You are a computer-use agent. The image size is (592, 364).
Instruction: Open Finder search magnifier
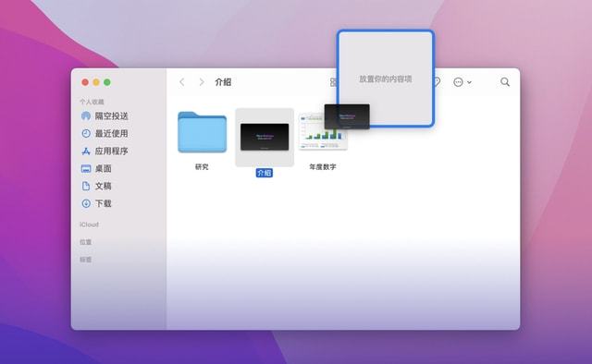505,82
